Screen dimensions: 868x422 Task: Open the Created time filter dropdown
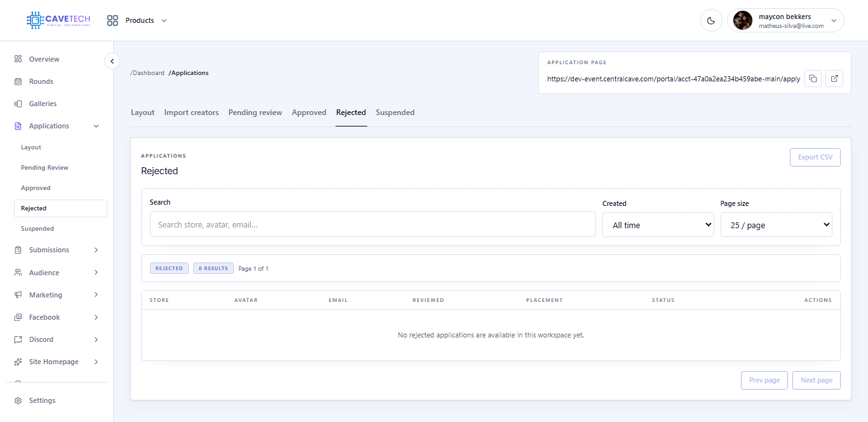pyautogui.click(x=658, y=225)
